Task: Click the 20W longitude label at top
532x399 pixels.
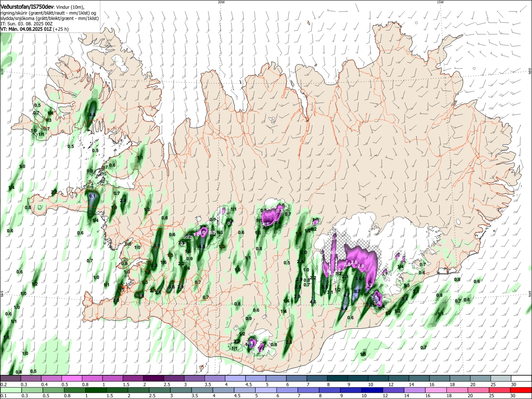Action: pos(221,2)
